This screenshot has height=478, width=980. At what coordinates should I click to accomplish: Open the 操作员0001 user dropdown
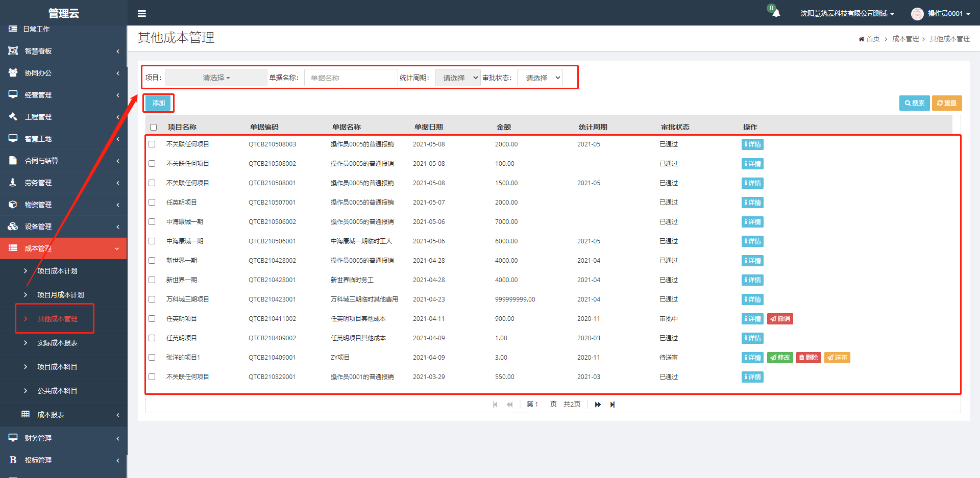point(949,14)
